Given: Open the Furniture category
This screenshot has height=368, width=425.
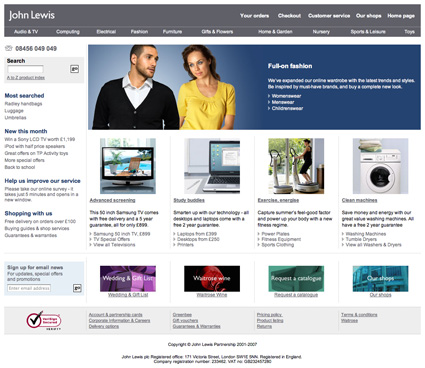Looking at the screenshot, I should click(172, 32).
